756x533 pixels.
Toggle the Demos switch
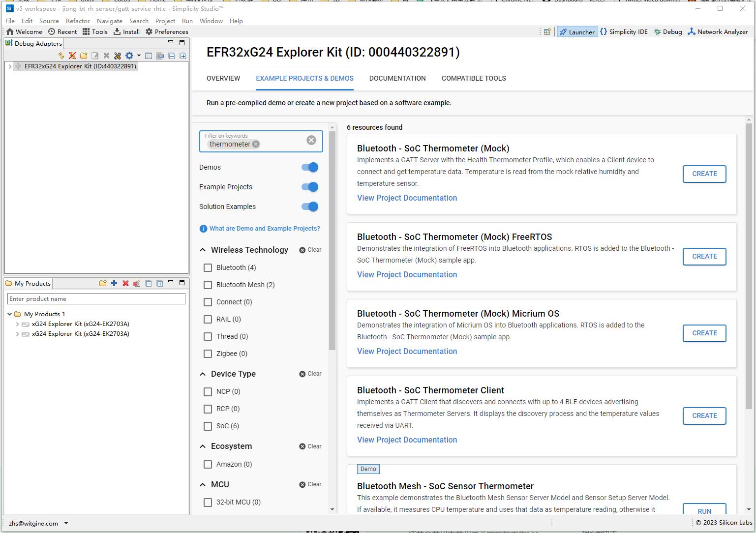[x=310, y=167]
